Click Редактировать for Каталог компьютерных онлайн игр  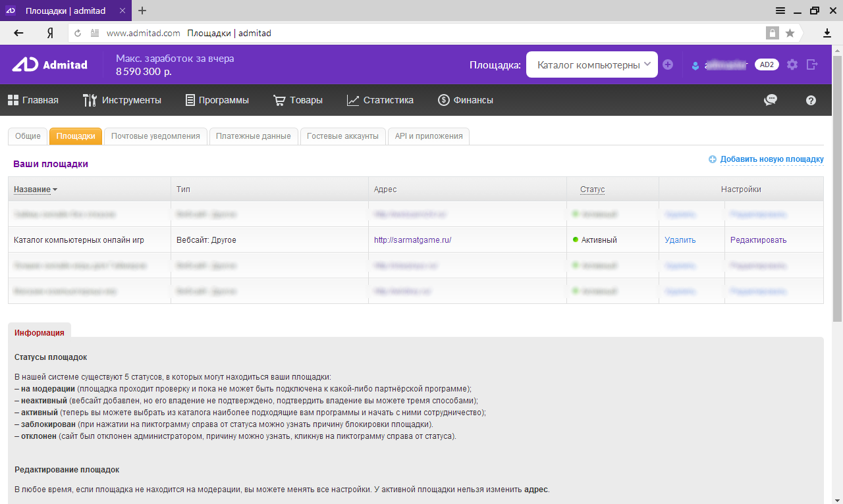(x=759, y=240)
